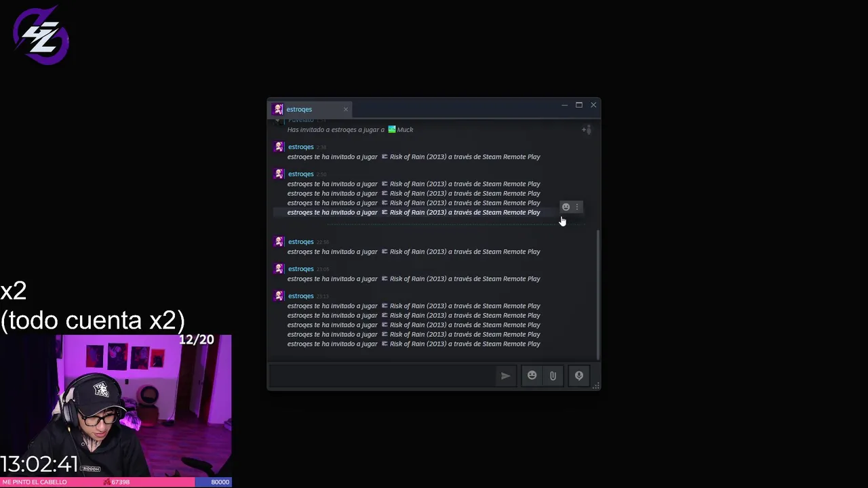Click the estroqes avatar in the chat tab
The width and height of the screenshot is (868, 488).
click(x=277, y=109)
